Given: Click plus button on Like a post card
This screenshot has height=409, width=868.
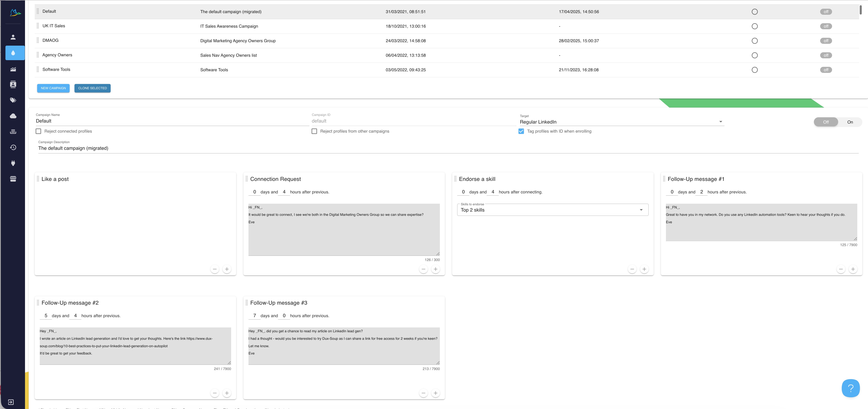Looking at the screenshot, I should pyautogui.click(x=227, y=269).
